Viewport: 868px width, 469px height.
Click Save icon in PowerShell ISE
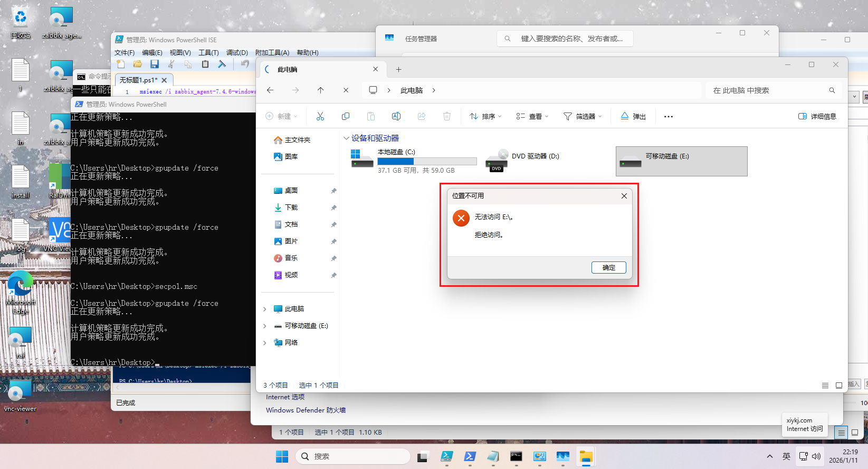pyautogui.click(x=155, y=64)
